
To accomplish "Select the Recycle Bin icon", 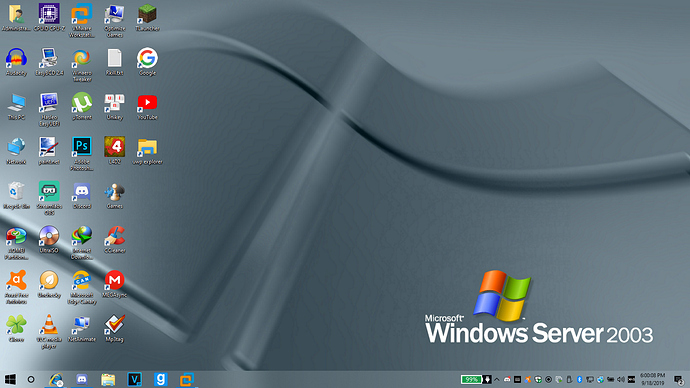I will click(x=16, y=195).
